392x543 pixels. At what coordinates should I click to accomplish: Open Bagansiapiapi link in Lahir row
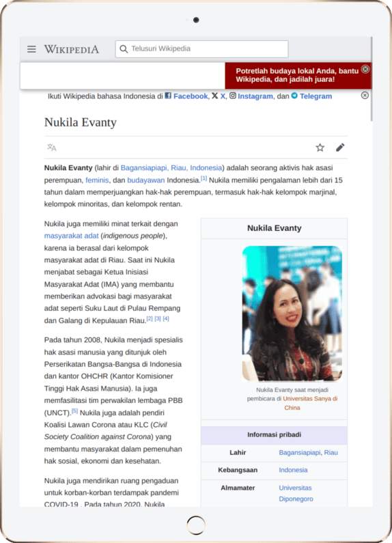[300, 453]
